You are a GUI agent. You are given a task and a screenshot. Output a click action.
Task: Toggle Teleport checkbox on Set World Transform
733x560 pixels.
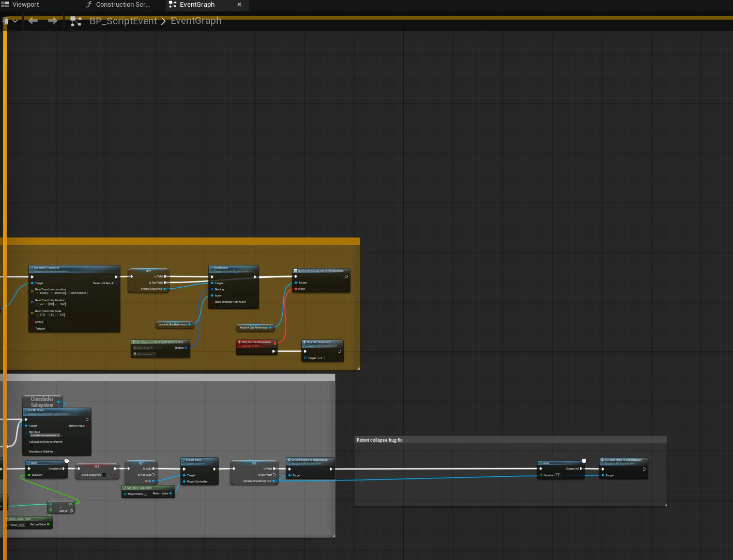pyautogui.click(x=48, y=329)
